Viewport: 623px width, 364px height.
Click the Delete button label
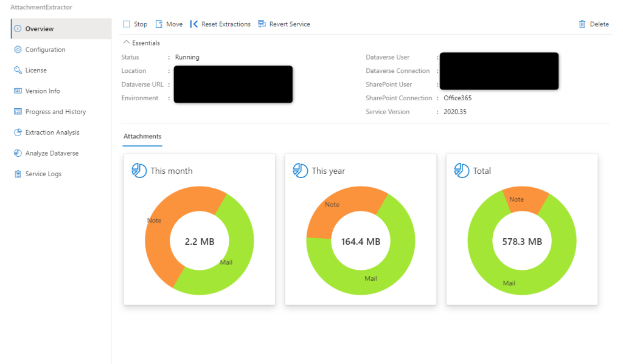coord(599,24)
